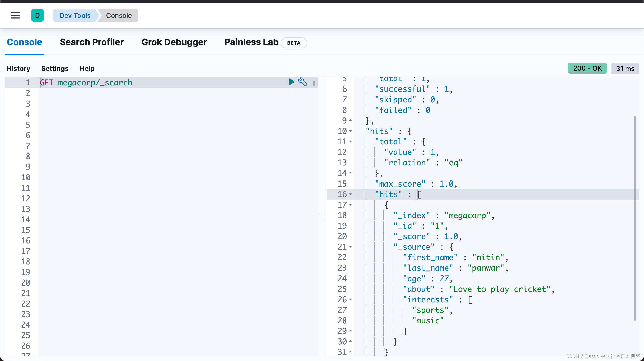
Task: Click the green D space avatar
Action: 37,15
